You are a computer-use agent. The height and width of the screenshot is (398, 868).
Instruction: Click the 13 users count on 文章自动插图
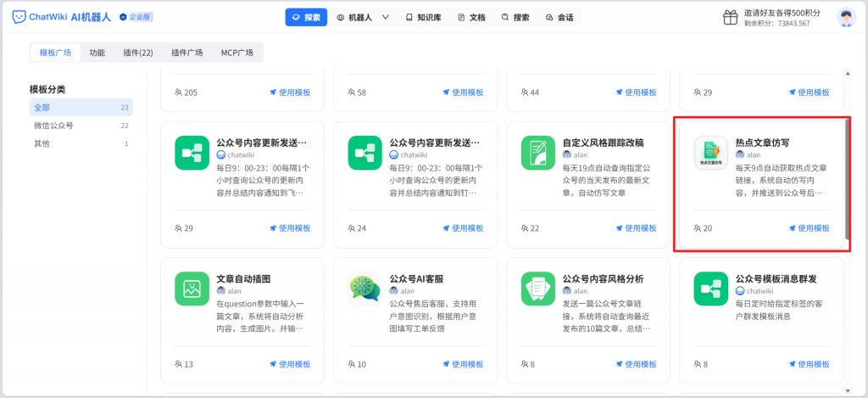tap(184, 364)
